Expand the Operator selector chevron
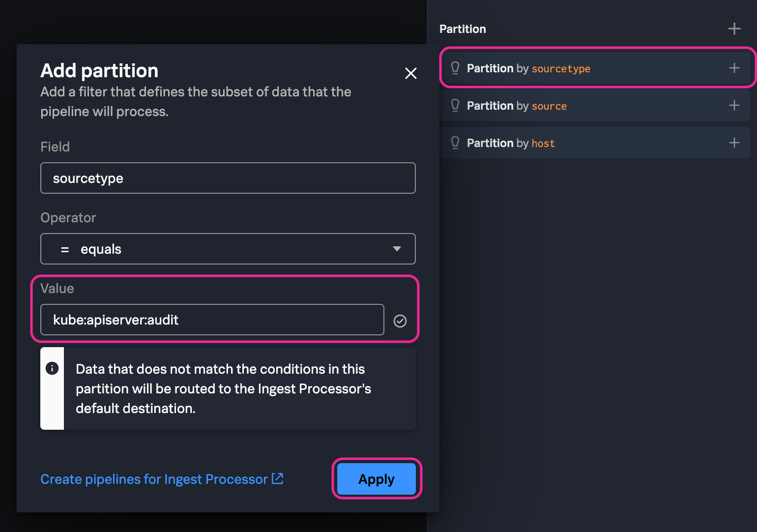Viewport: 757px width, 532px height. pyautogui.click(x=396, y=249)
